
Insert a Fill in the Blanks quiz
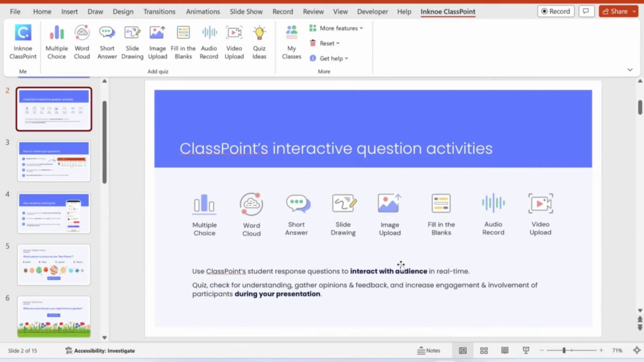tap(183, 41)
